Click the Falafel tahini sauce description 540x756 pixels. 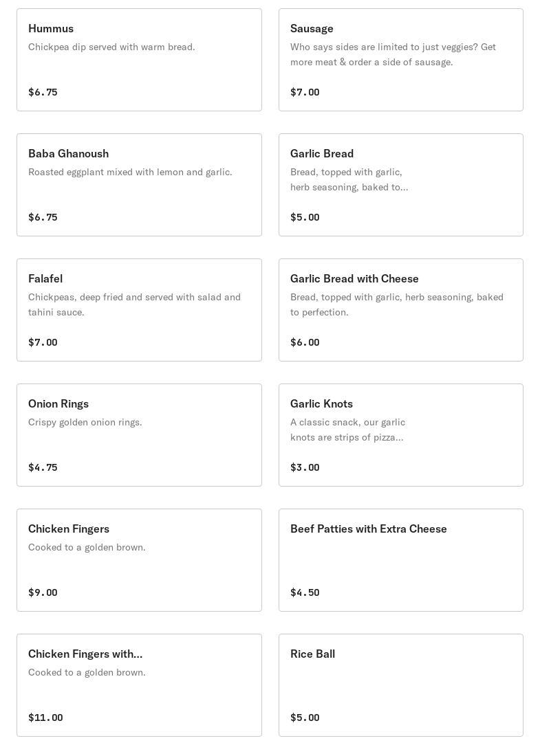[134, 304]
